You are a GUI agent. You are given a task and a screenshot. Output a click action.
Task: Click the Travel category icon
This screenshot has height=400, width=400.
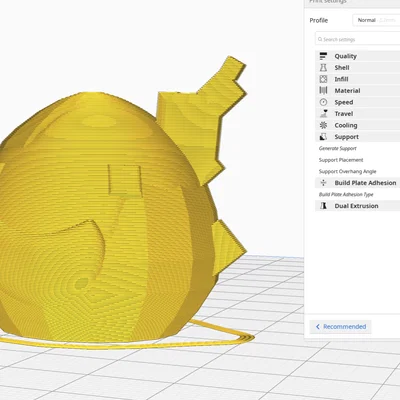(323, 114)
